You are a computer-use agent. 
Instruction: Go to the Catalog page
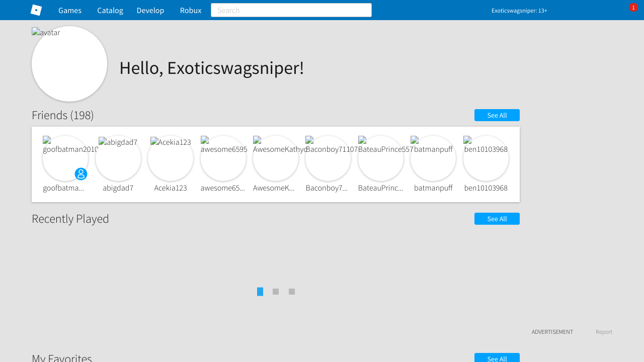pos(110,10)
